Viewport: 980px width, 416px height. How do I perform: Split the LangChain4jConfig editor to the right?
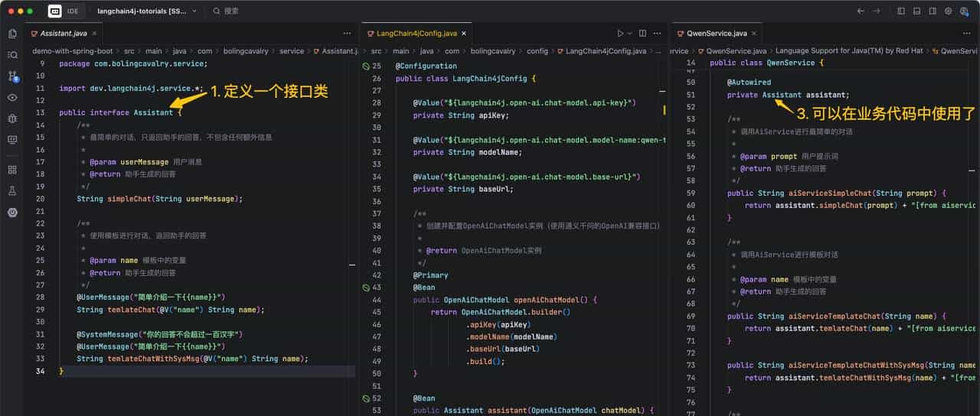(x=642, y=34)
